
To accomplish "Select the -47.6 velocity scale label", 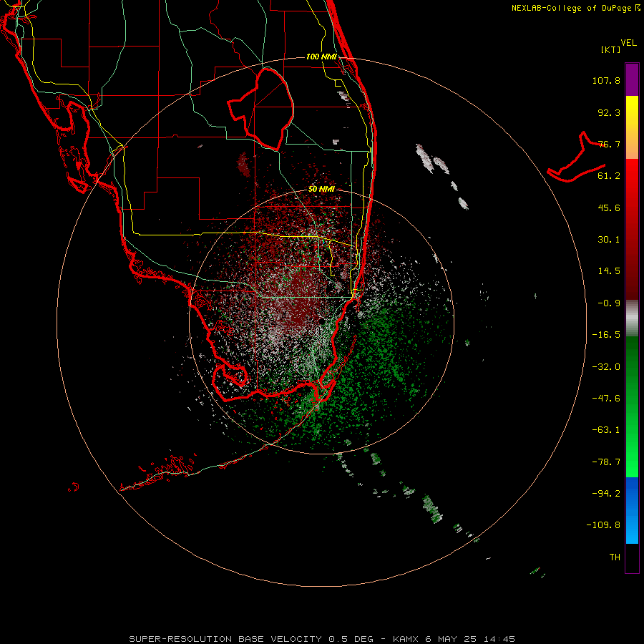I will [x=606, y=399].
